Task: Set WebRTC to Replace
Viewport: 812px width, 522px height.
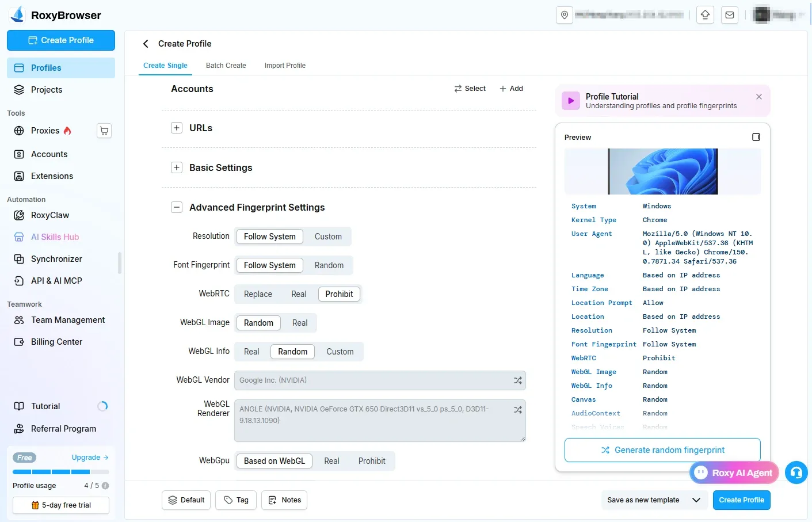Action: point(258,294)
